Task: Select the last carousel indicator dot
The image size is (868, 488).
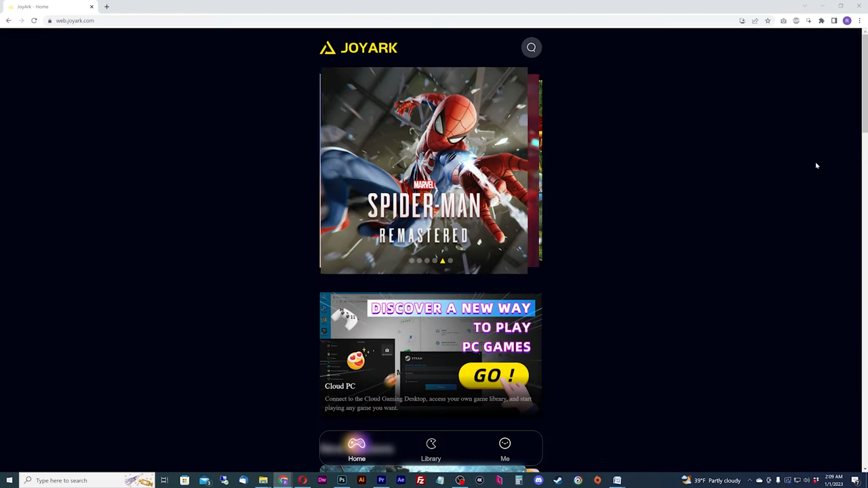Action: tap(450, 260)
